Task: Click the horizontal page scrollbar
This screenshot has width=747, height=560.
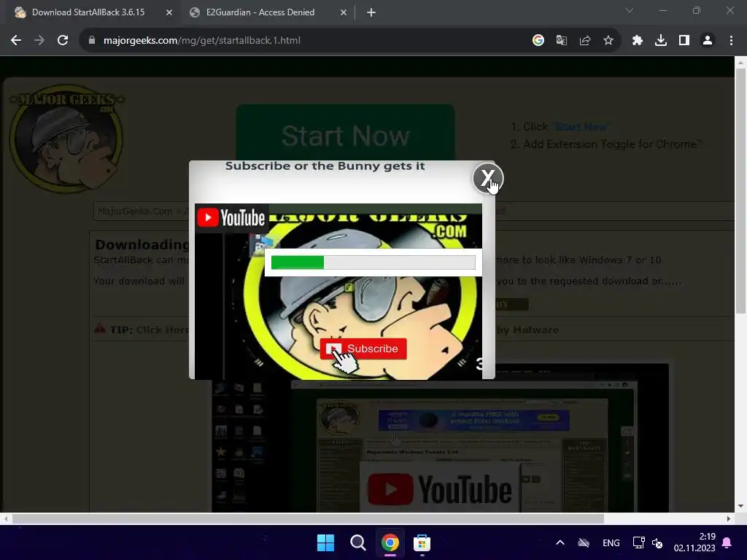Action: (308, 518)
